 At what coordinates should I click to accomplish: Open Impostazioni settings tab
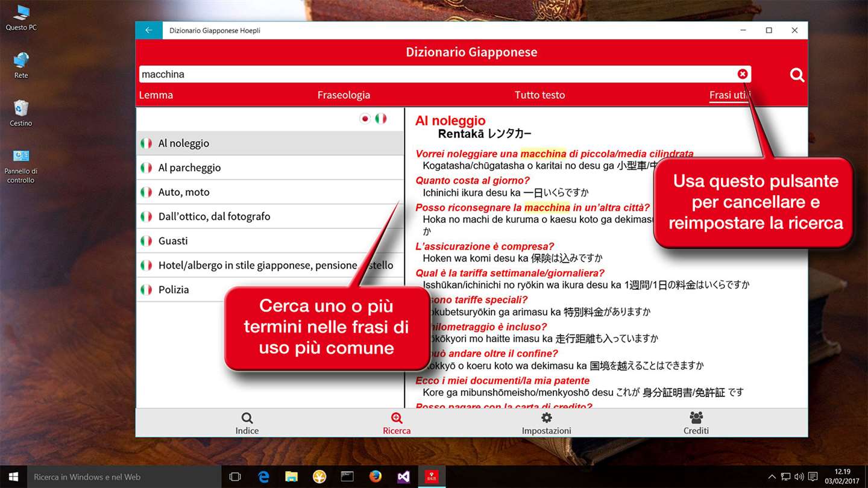(547, 424)
